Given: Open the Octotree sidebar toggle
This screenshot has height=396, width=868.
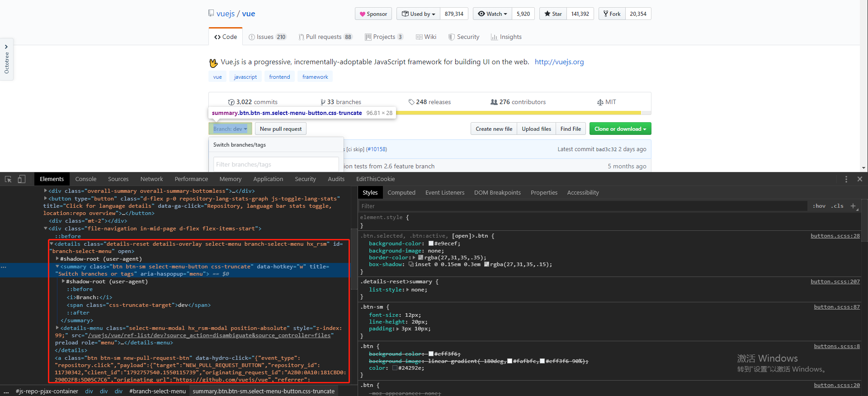Looking at the screenshot, I should [x=6, y=59].
